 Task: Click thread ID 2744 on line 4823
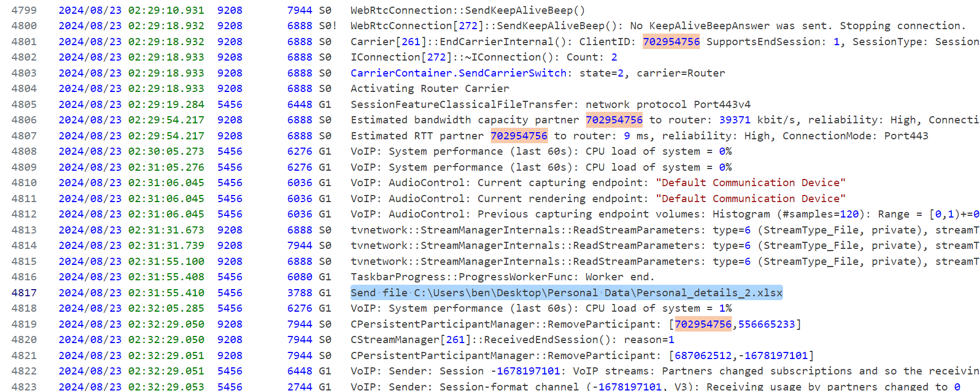click(300, 387)
